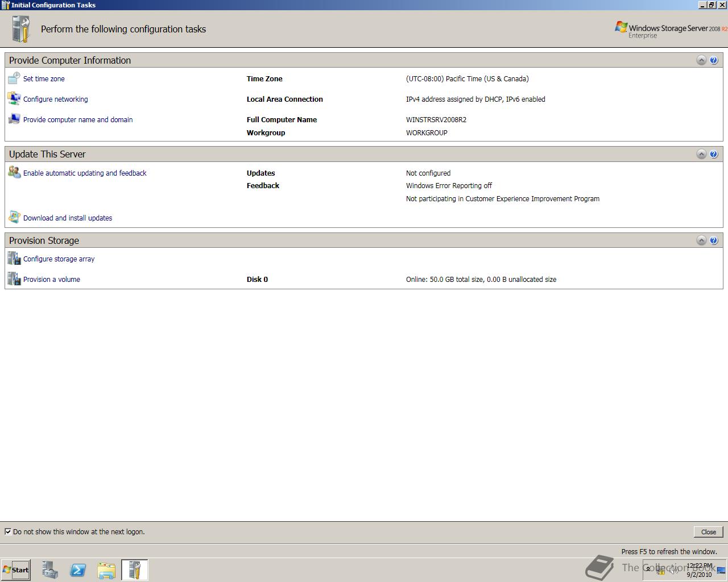The height and width of the screenshot is (582, 728).
Task: Open the Configure storage array link
Action: coord(59,259)
